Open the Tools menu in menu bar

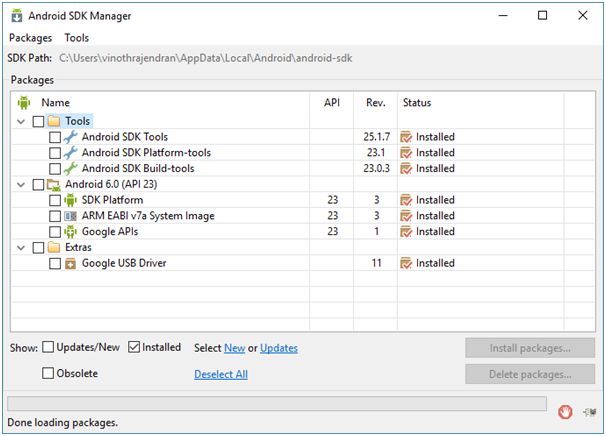click(77, 38)
